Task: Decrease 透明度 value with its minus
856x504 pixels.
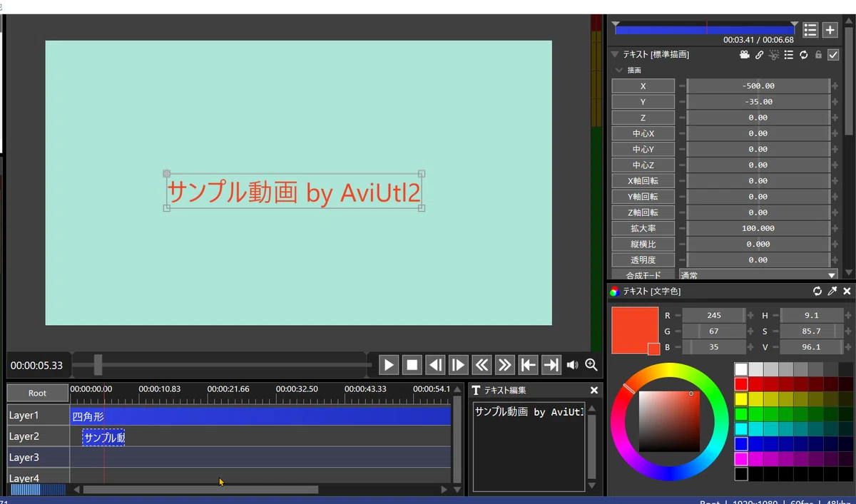Action: pyautogui.click(x=682, y=260)
